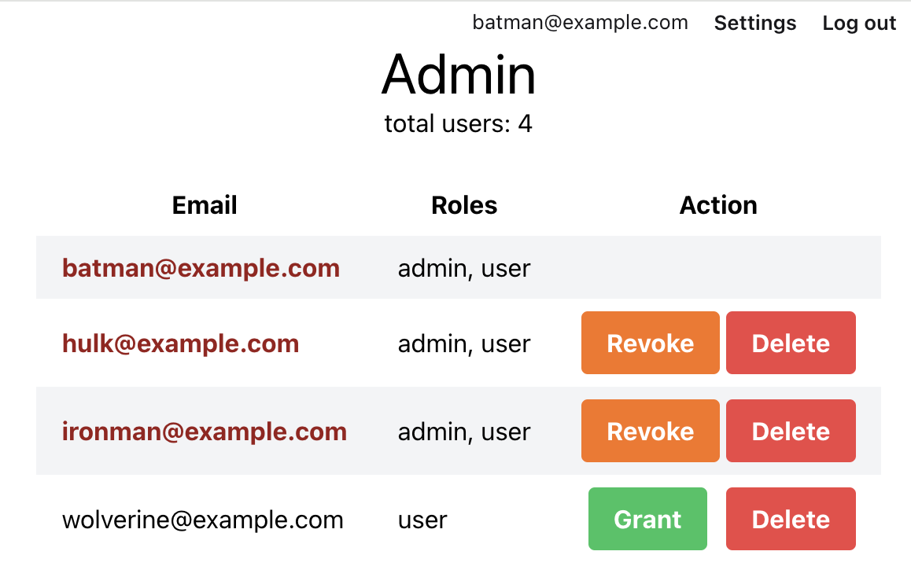The width and height of the screenshot is (911, 588).
Task: Click the Action column header
Action: pos(718,205)
